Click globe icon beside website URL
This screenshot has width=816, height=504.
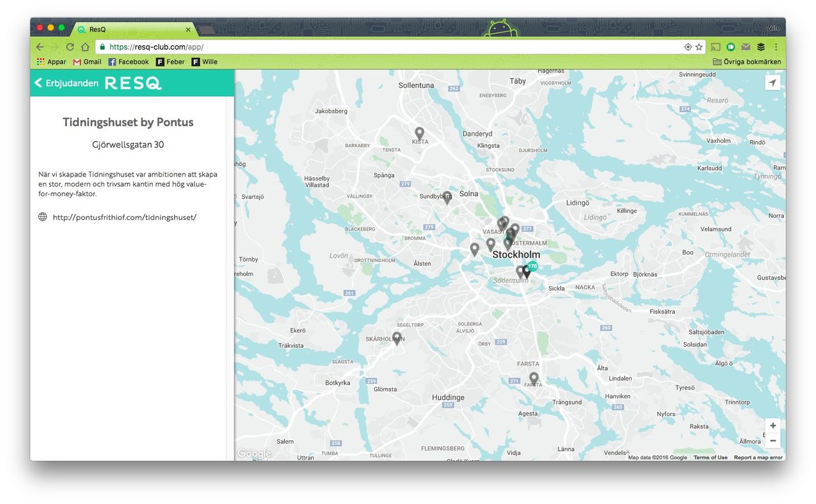coord(43,217)
